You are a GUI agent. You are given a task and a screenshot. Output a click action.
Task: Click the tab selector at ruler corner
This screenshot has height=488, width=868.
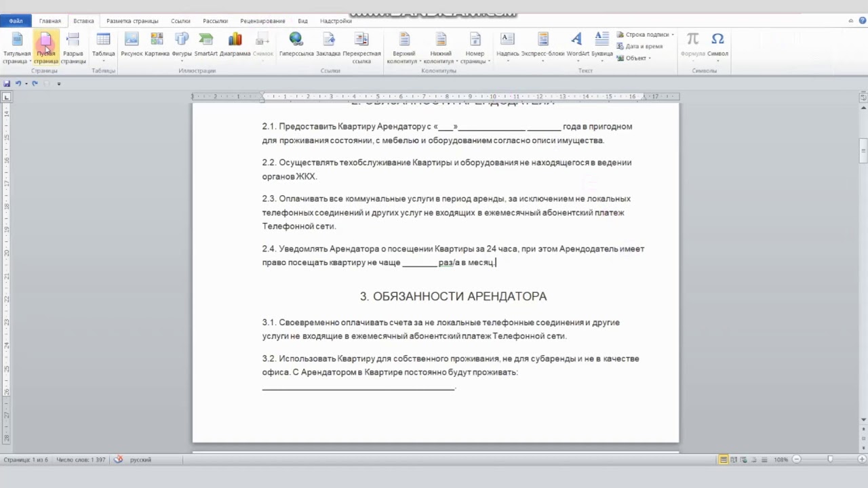point(6,97)
